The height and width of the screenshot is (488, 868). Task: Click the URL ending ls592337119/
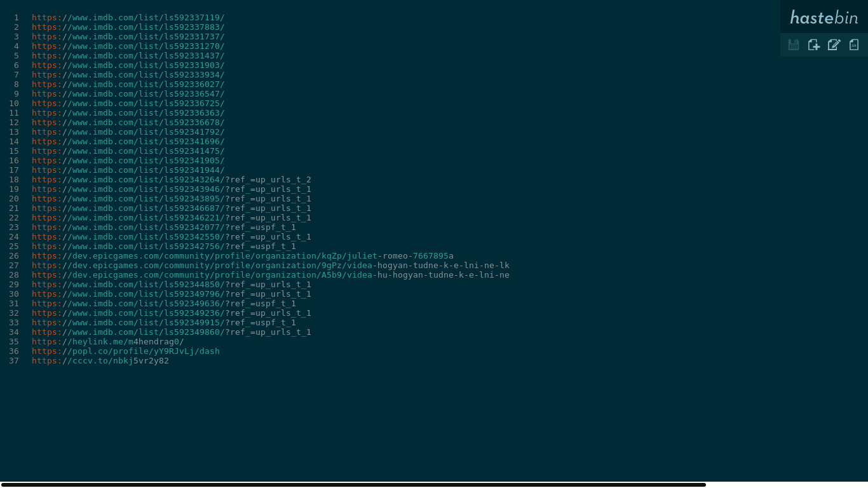pyautogui.click(x=128, y=18)
